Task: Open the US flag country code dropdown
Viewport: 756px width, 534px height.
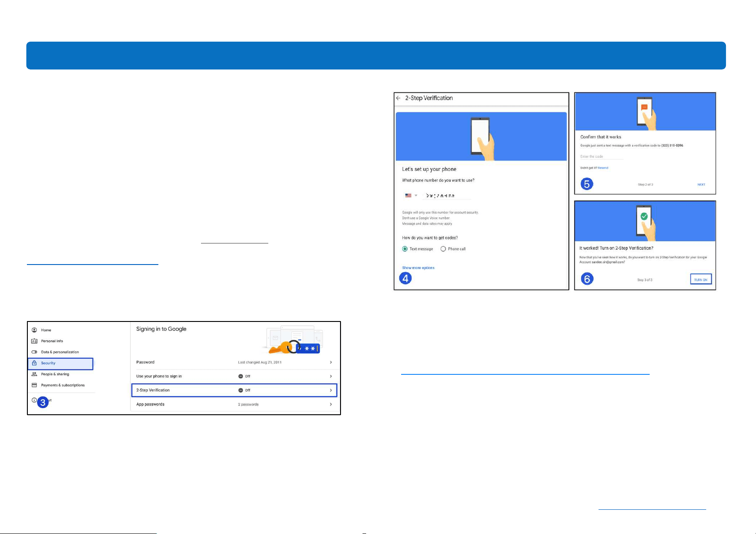Action: pos(411,195)
